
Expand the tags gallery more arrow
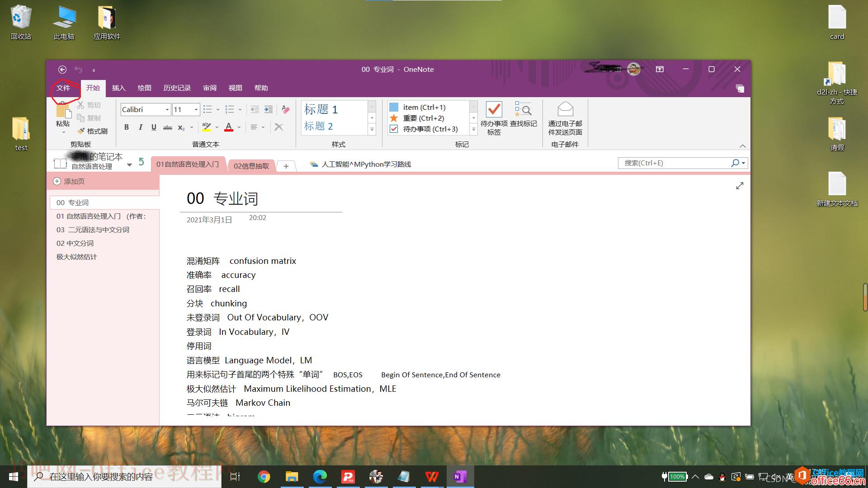(x=474, y=129)
